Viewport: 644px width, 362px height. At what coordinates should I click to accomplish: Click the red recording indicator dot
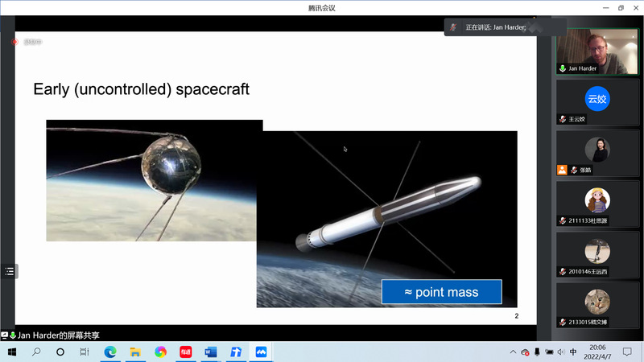pos(14,42)
